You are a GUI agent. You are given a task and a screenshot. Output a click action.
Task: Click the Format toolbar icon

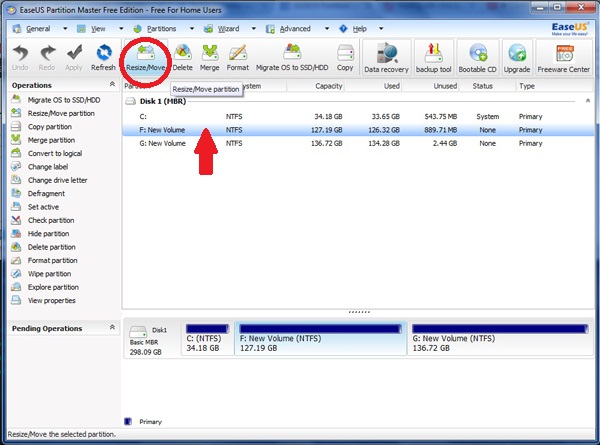coord(238,56)
